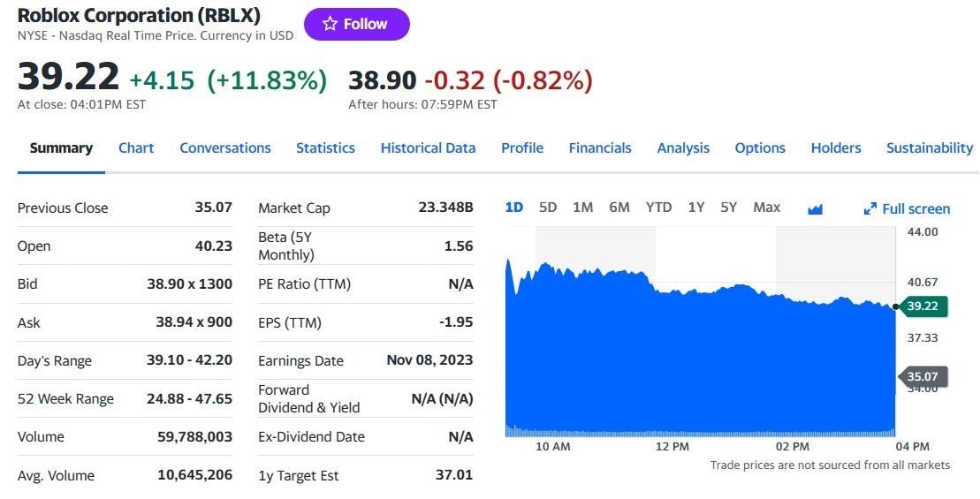
Task: Open the Statistics tab
Action: point(325,147)
